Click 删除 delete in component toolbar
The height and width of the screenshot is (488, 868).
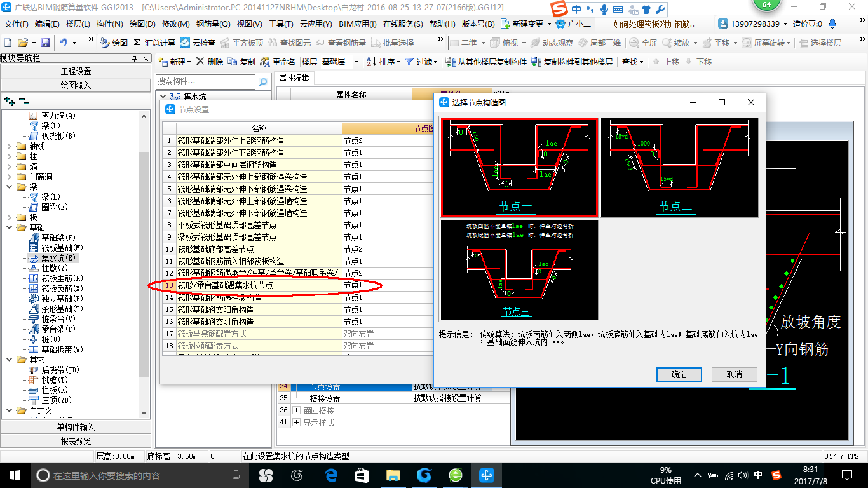[209, 62]
